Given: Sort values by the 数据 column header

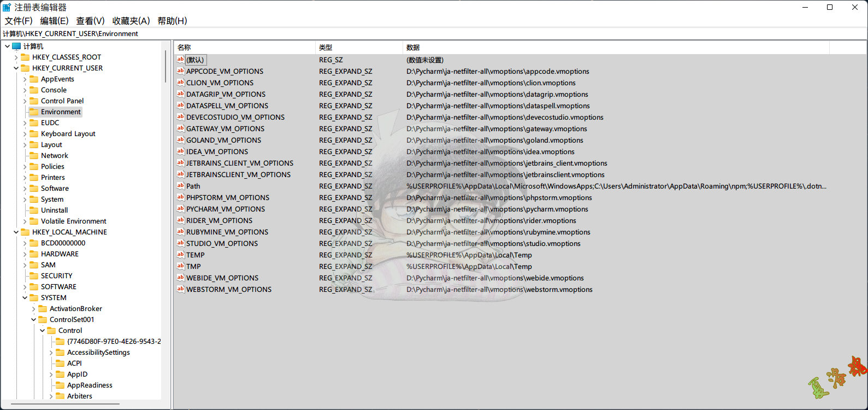Looking at the screenshot, I should pyautogui.click(x=616, y=48).
